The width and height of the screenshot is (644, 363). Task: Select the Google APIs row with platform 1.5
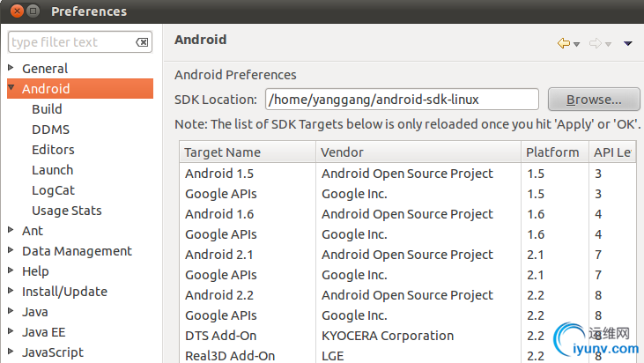tap(408, 194)
